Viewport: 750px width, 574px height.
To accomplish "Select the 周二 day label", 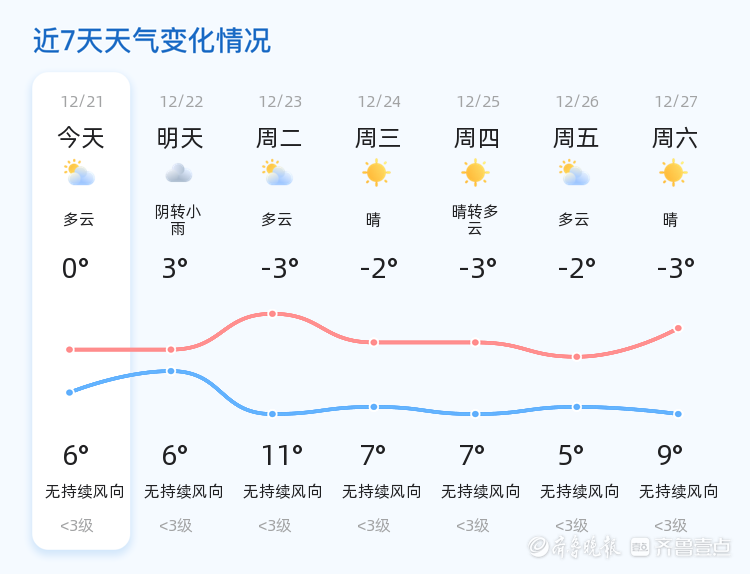I will pyautogui.click(x=279, y=137).
